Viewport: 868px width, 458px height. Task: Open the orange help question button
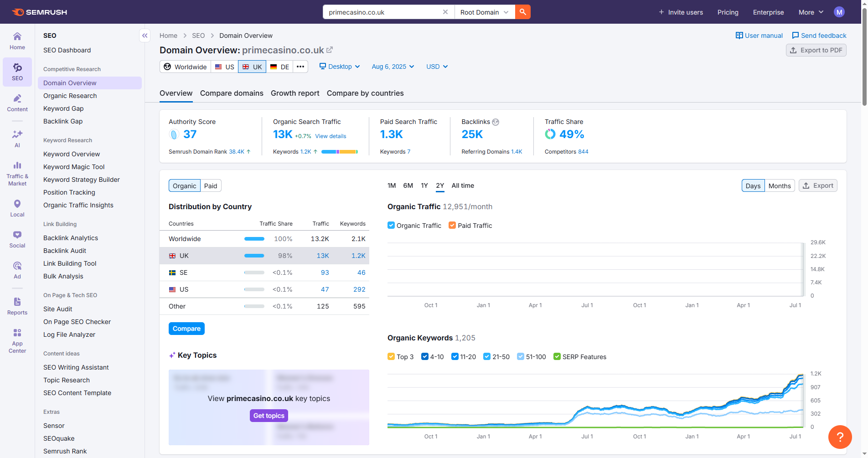tap(840, 437)
